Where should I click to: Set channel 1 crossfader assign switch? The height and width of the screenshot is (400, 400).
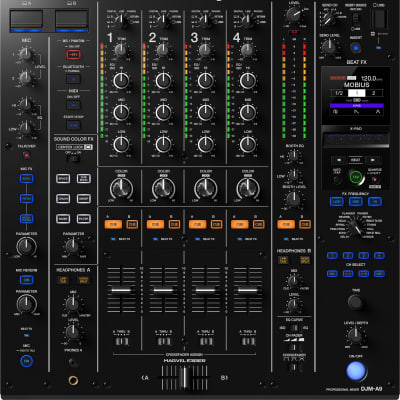[x=122, y=341]
